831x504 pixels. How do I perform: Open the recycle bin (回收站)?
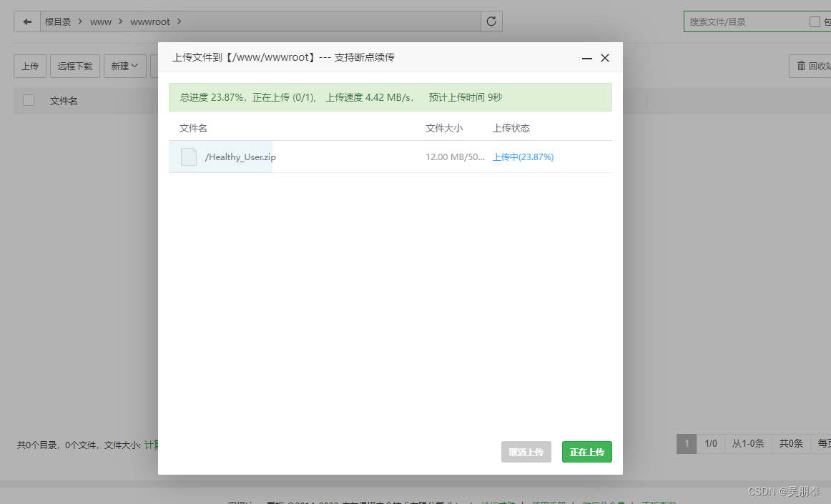(812, 66)
